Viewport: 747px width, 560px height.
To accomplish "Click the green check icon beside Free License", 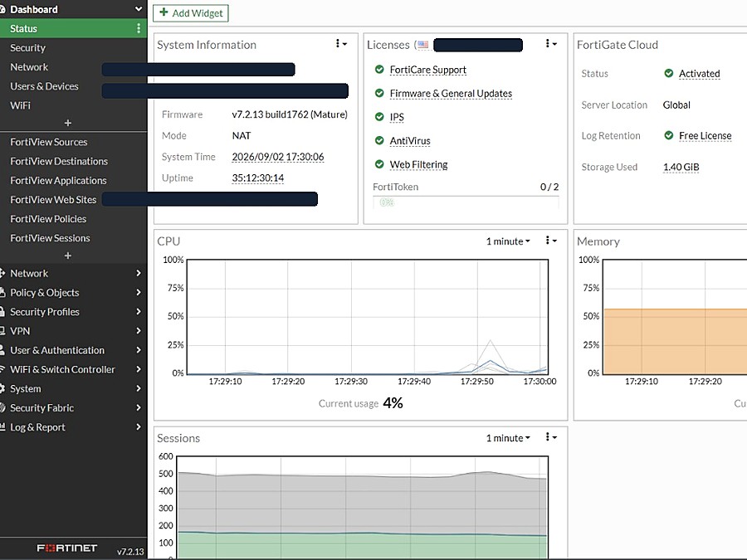I will pyautogui.click(x=669, y=136).
